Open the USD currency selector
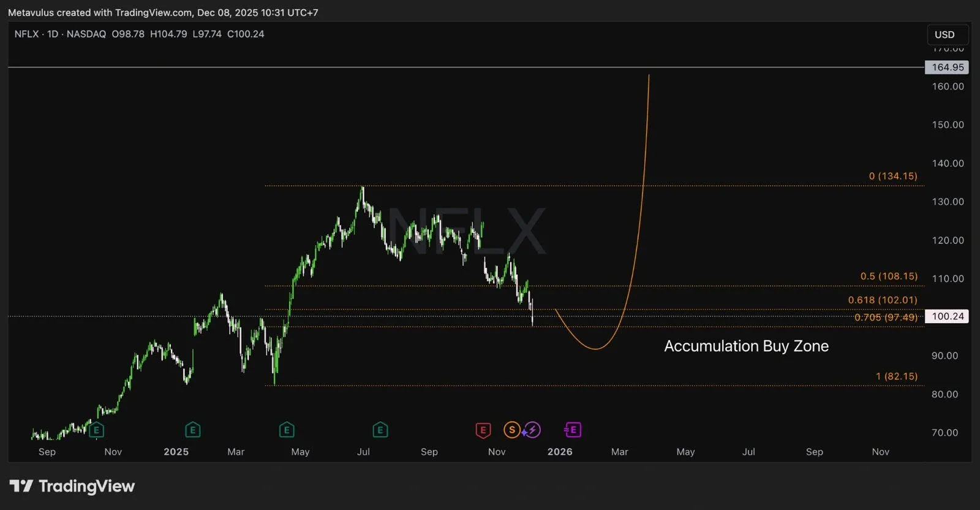This screenshot has width=980, height=510. tap(944, 35)
